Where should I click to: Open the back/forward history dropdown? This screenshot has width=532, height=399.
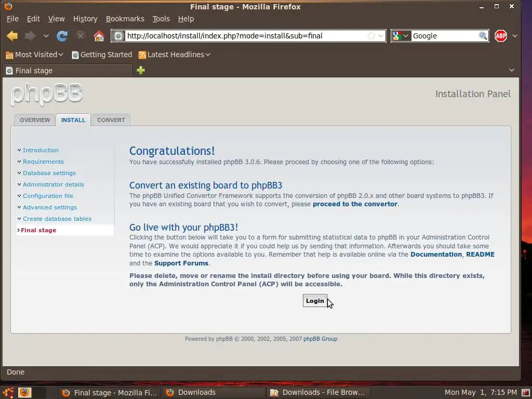coord(46,36)
